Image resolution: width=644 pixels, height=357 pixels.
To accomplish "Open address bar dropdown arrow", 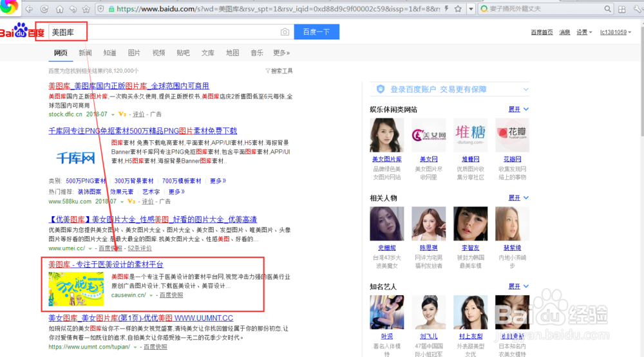I will (471, 8).
